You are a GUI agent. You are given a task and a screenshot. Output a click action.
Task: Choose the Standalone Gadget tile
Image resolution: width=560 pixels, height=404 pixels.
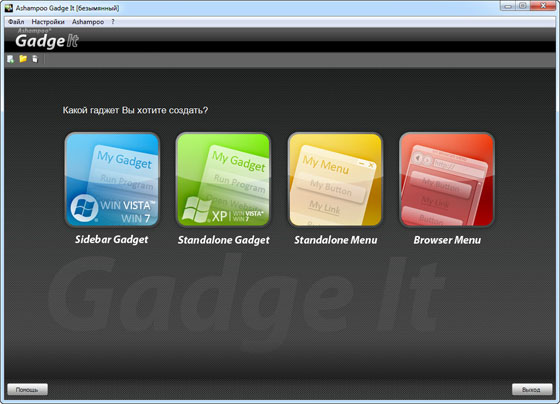coord(223,180)
